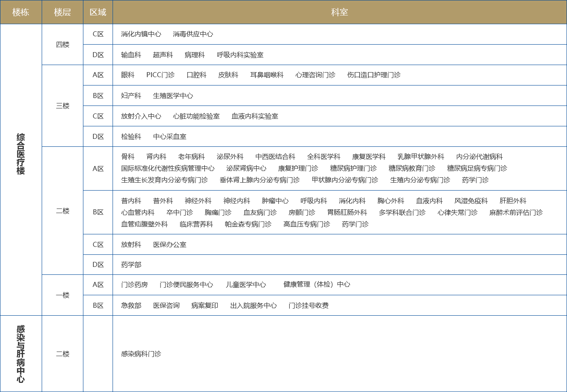Select 放射介入中心 entry
The image size is (567, 392).
pos(141,116)
